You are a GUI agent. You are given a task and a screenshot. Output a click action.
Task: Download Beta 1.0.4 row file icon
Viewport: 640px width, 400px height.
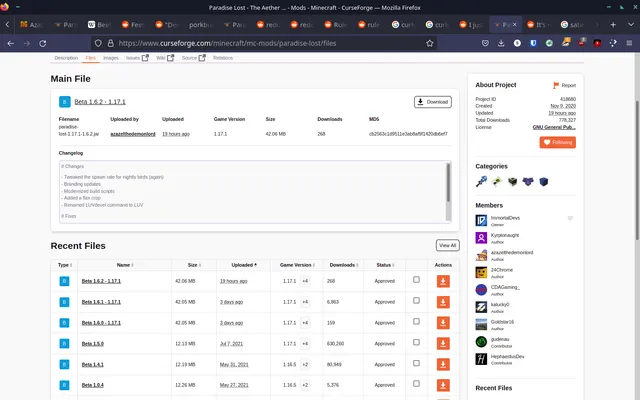(x=443, y=385)
